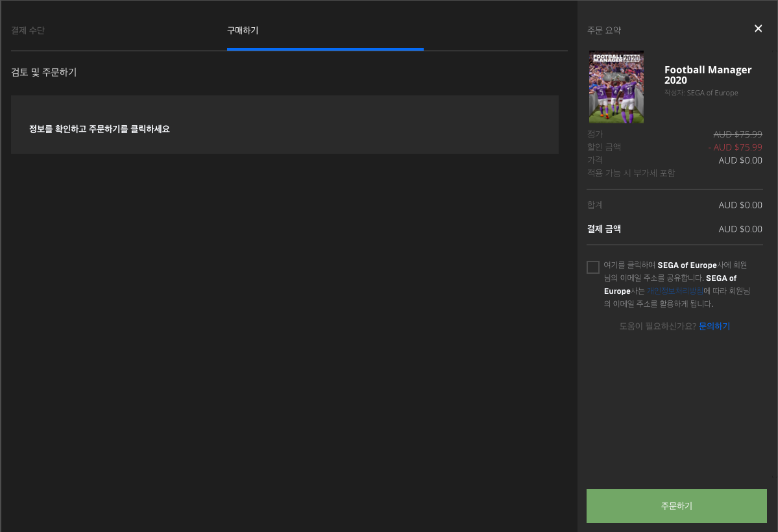Click the 결제 금액 payment amount label
Viewport: 778px width, 532px height.
(x=604, y=229)
